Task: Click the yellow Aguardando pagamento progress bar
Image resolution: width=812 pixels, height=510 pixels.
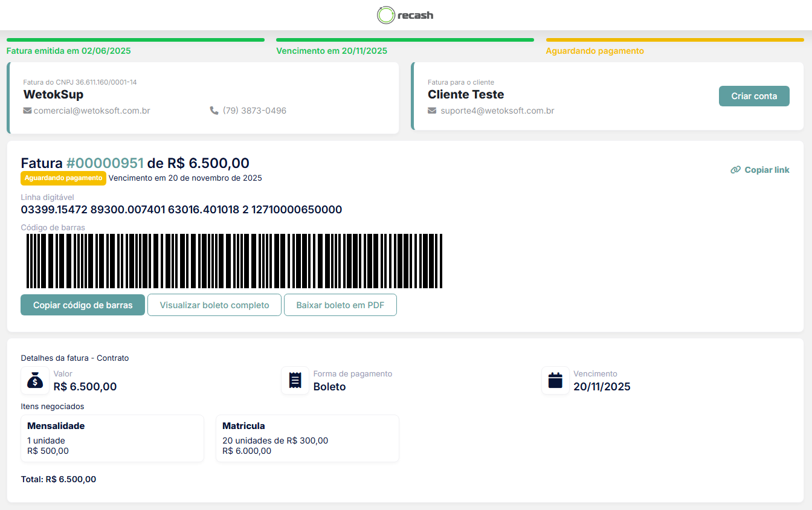Action: 674,40
